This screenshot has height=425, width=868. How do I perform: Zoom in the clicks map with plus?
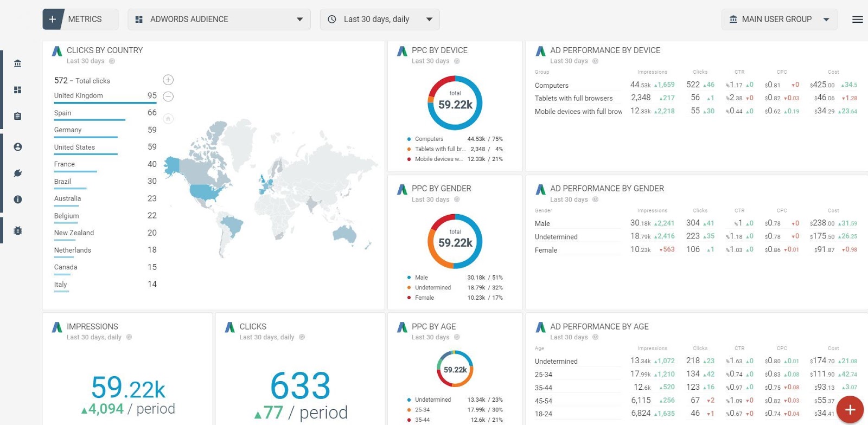click(168, 80)
